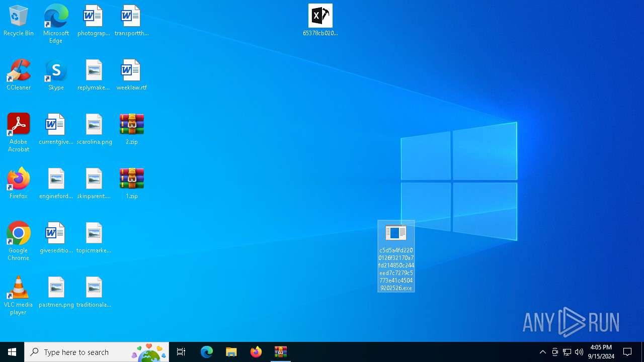Select the giveseditio... Word document

click(56, 238)
